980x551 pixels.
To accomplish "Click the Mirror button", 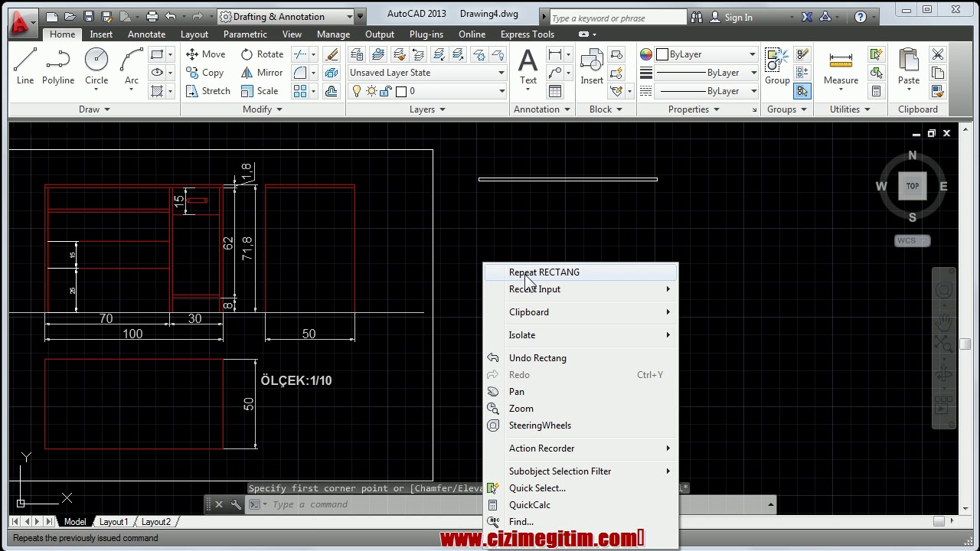I will pyautogui.click(x=262, y=73).
